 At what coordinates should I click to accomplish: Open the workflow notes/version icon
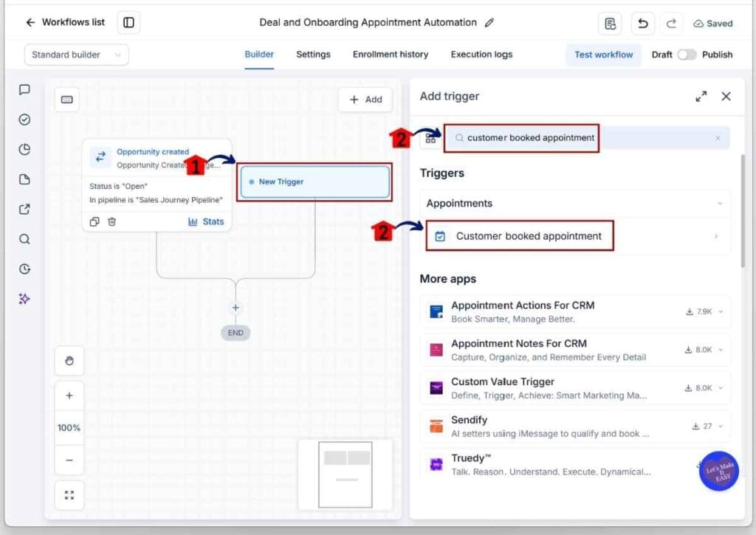click(x=610, y=23)
